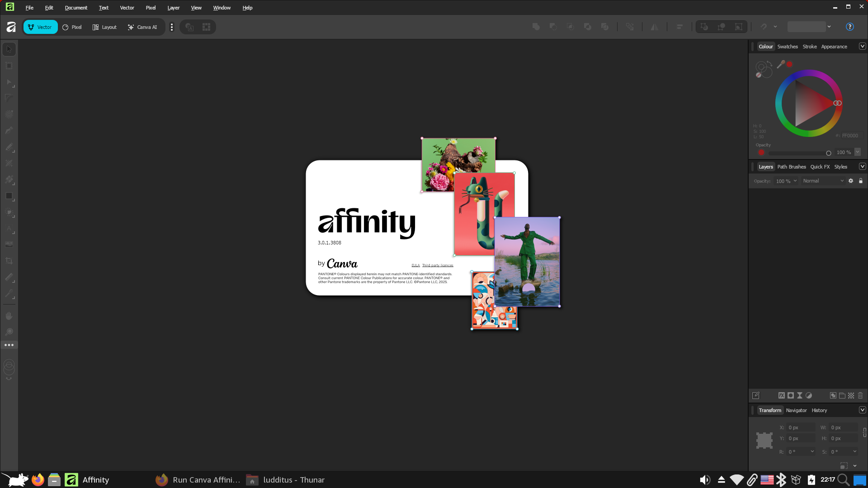Open the colour opacity percentage dropdown
The width and height of the screenshot is (868, 488).
(858, 152)
